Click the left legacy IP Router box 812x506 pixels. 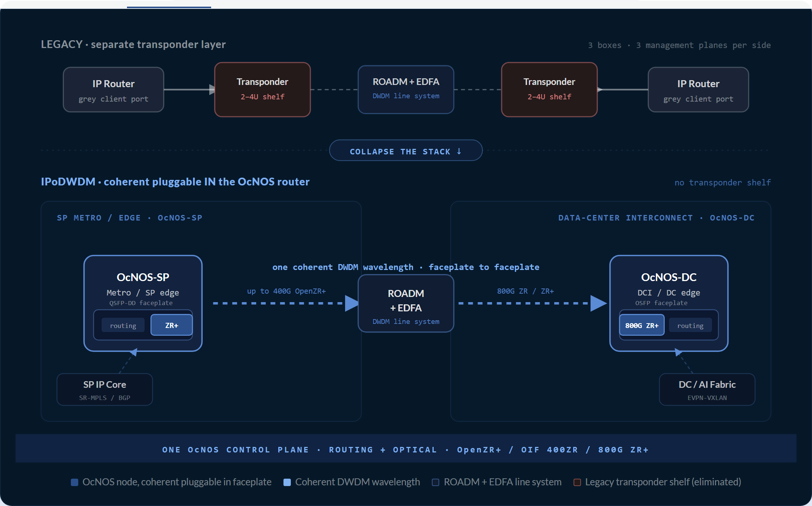pyautogui.click(x=113, y=90)
